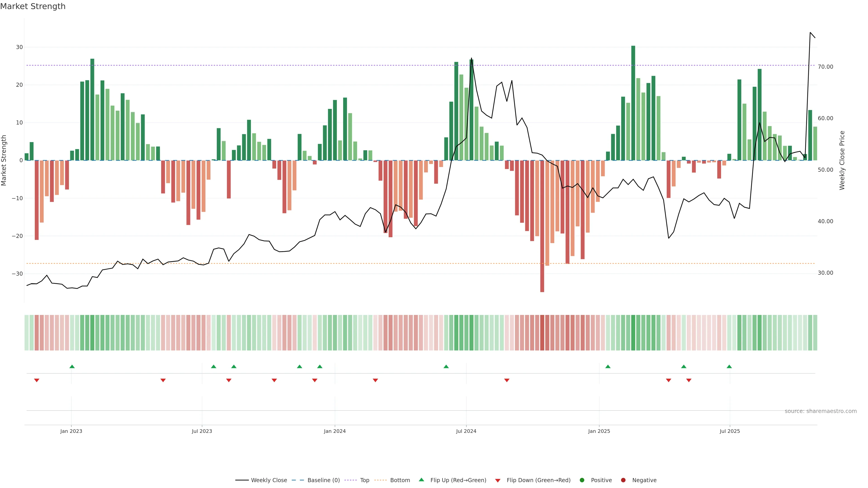Viewport: 868px width, 488px height.
Task: Click the darkest red heatmap strip cell
Action: [542, 333]
